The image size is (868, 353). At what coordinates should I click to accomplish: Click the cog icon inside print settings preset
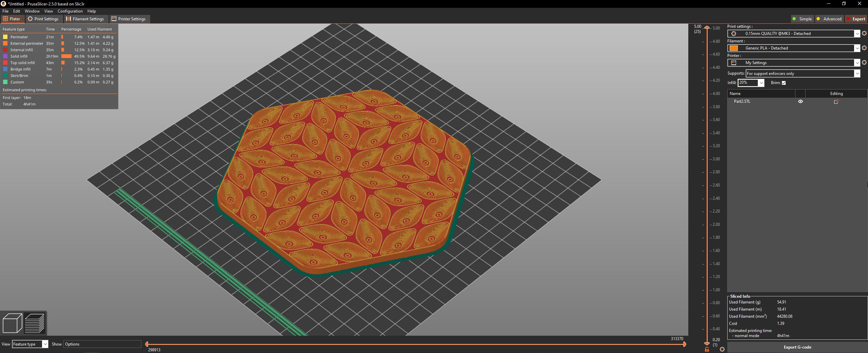[x=734, y=34]
